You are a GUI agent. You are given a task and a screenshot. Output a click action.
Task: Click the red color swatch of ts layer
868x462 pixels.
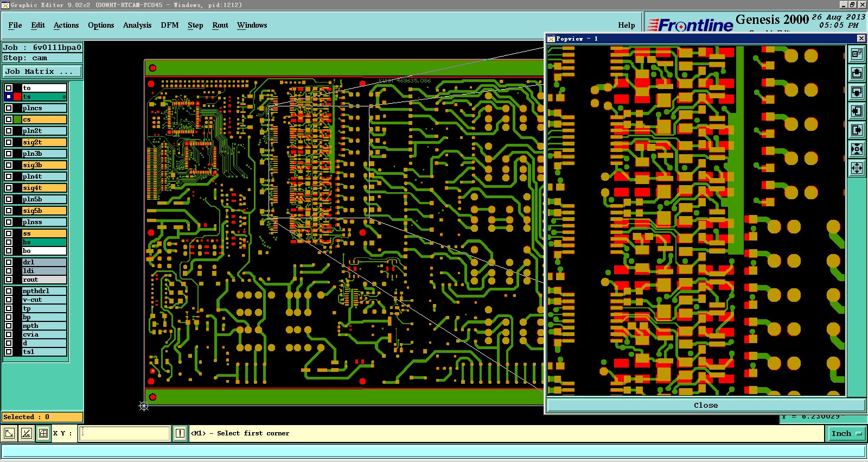coord(17,97)
